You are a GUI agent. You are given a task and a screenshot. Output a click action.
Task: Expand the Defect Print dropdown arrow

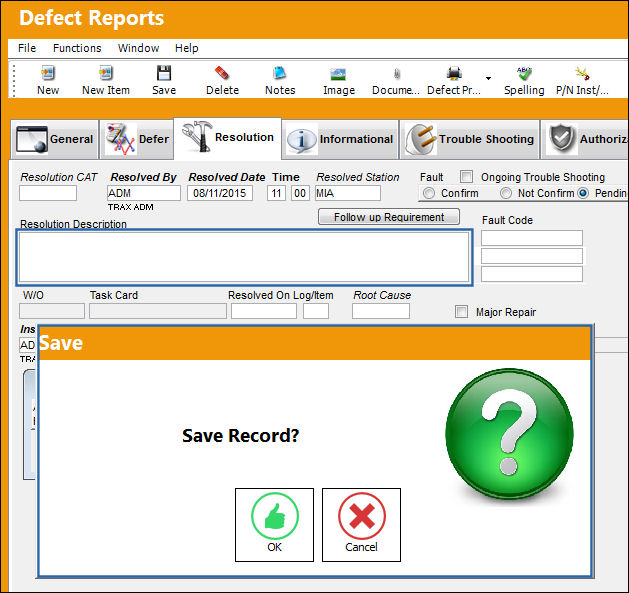click(x=488, y=78)
